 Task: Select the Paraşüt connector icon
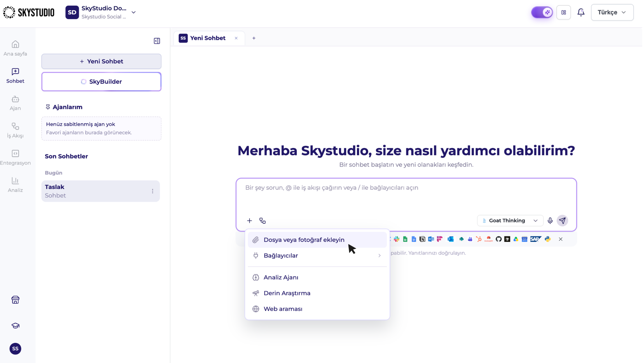(488, 239)
